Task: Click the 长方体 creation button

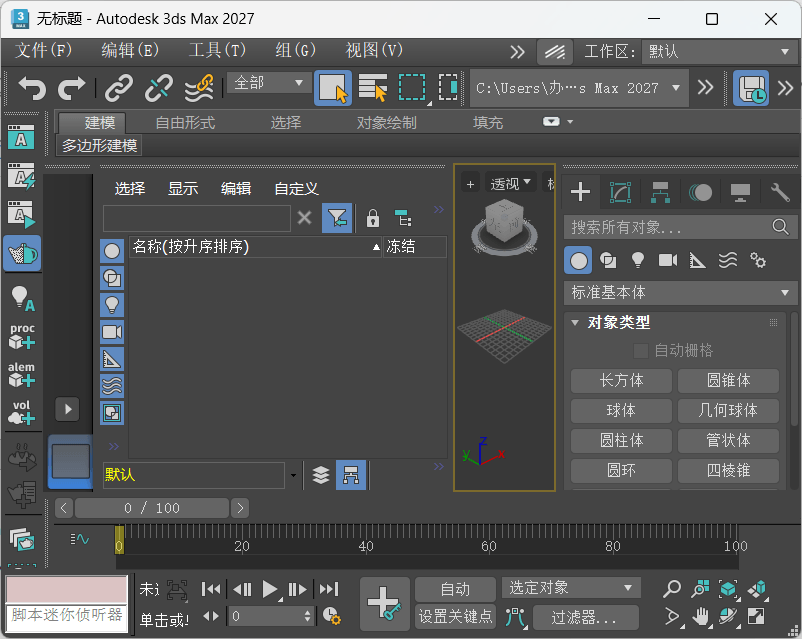Action: (x=620, y=380)
